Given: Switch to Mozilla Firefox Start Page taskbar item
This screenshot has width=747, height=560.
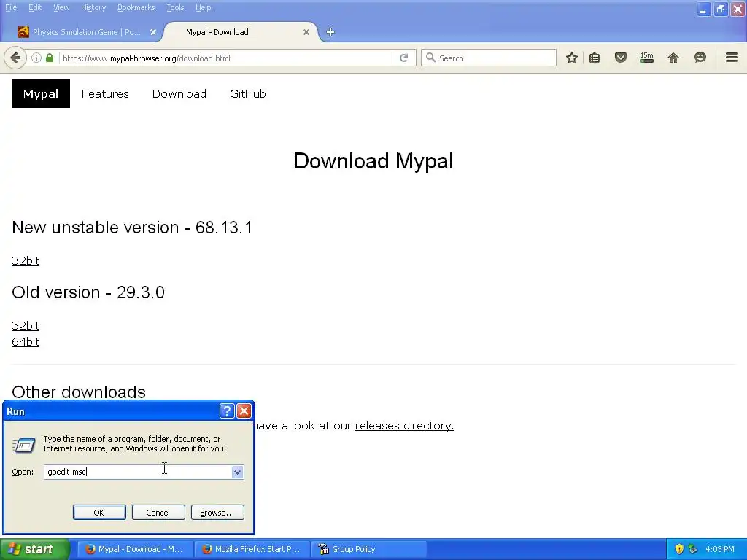Looking at the screenshot, I should (x=252, y=549).
